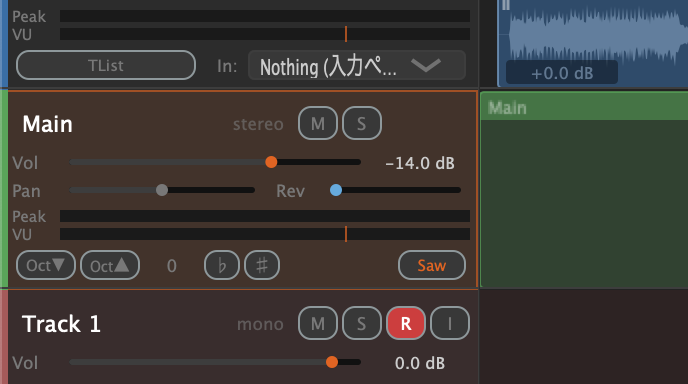Click the Main track Peak meter
Image resolution: width=688 pixels, height=384 pixels.
pos(265,216)
